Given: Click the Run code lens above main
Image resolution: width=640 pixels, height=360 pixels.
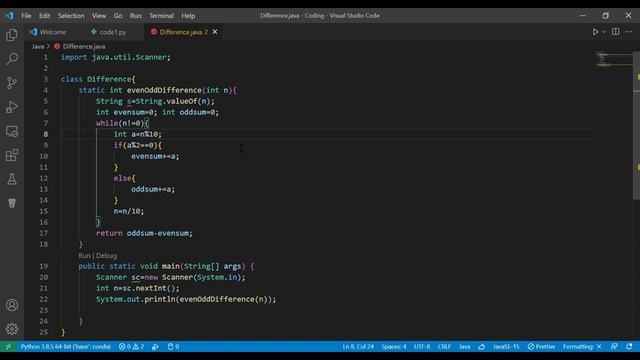Looking at the screenshot, I should (84, 256).
